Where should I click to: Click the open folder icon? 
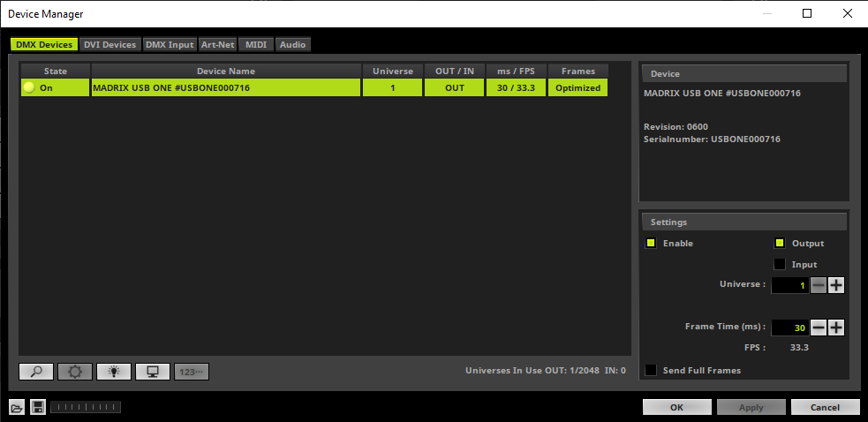pos(17,408)
